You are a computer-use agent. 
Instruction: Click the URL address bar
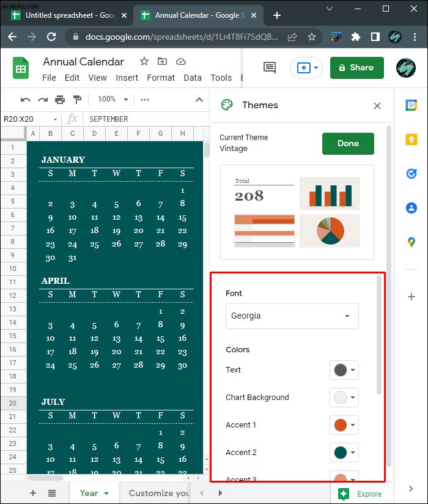181,37
